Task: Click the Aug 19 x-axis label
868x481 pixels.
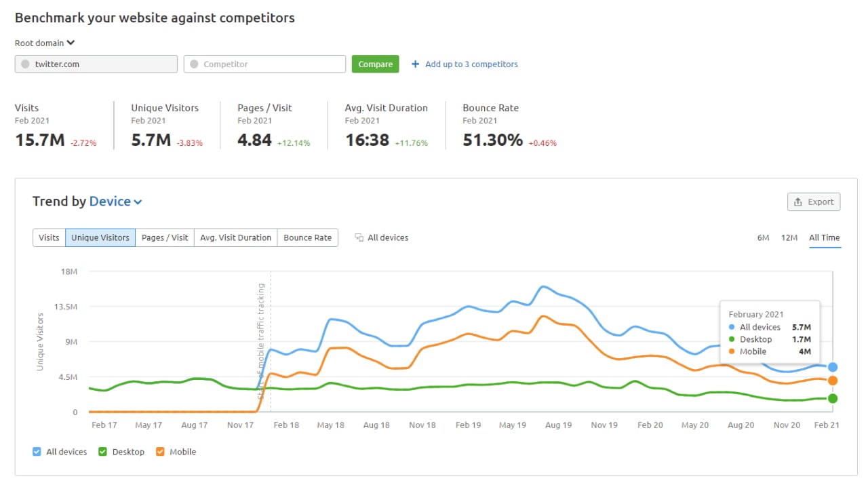Action: click(x=558, y=425)
